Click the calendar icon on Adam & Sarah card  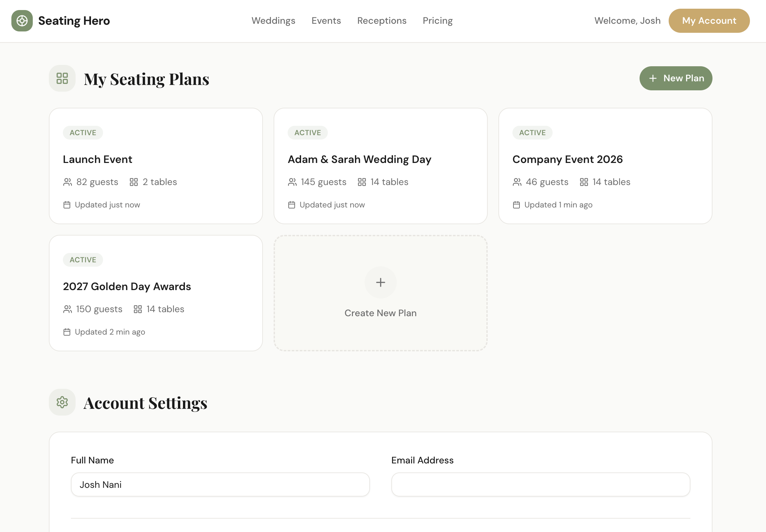292,205
